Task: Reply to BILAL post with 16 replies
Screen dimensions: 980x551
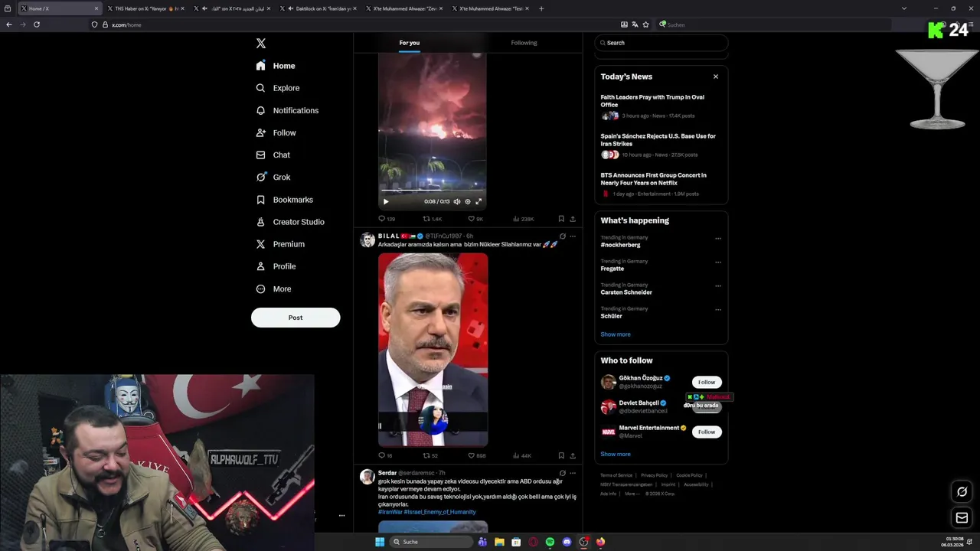Action: tap(385, 455)
